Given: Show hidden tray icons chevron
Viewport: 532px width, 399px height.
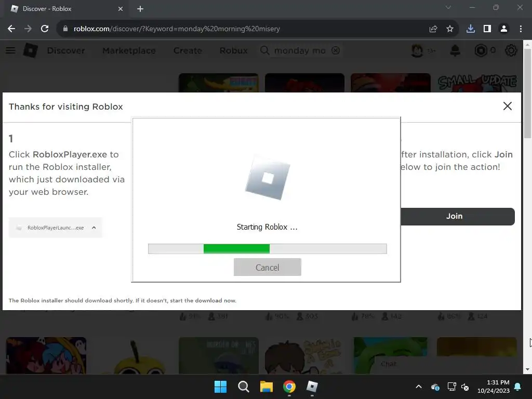Looking at the screenshot, I should (419, 387).
